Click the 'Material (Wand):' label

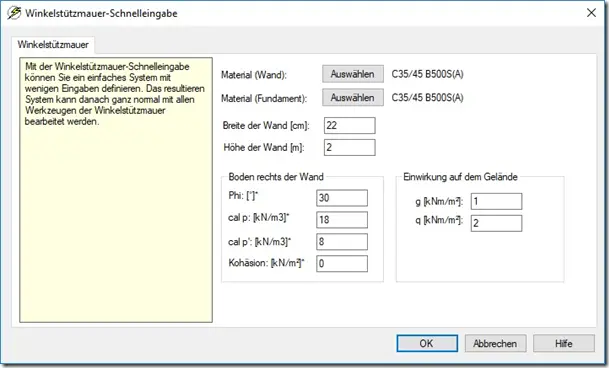pos(254,75)
